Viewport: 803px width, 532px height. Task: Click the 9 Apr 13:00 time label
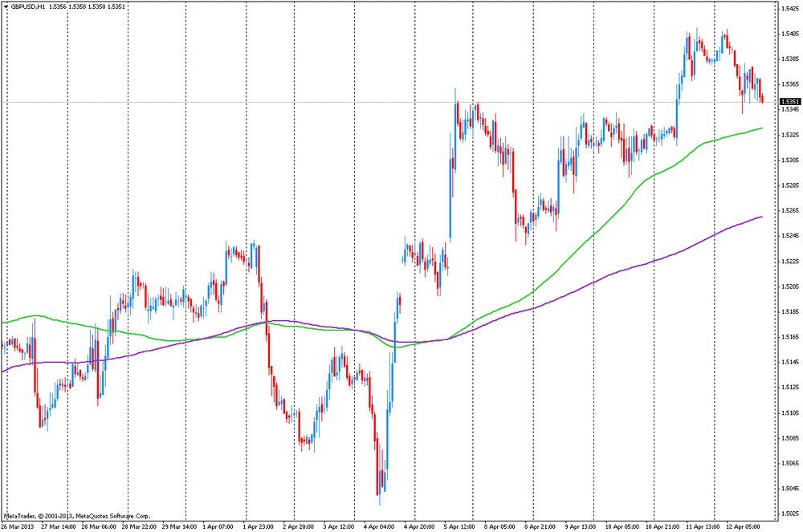click(581, 526)
